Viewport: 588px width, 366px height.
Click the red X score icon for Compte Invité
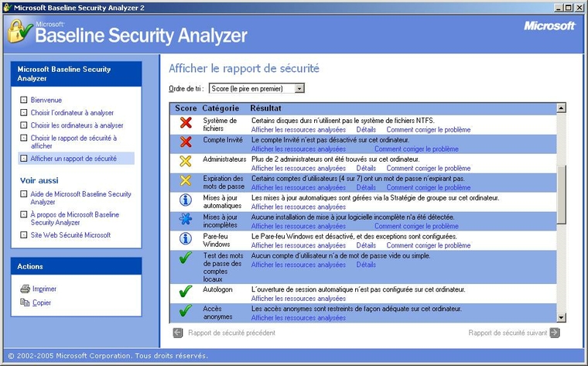coord(186,142)
